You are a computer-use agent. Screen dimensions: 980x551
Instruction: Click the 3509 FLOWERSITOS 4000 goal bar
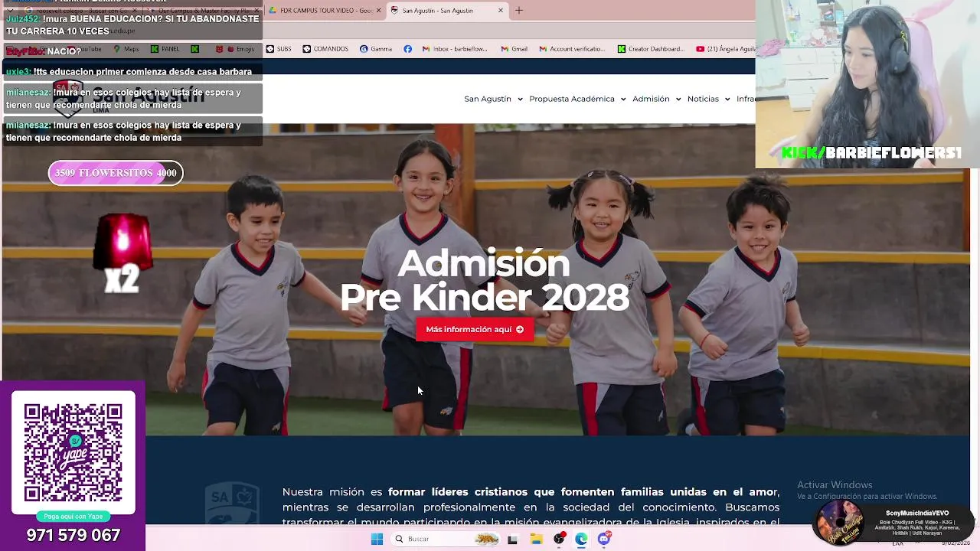[116, 173]
